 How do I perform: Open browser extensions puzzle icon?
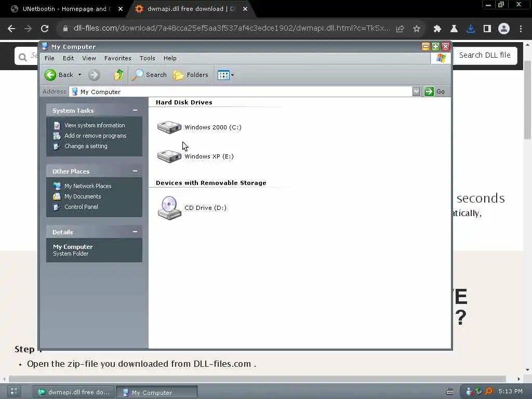coord(437,29)
